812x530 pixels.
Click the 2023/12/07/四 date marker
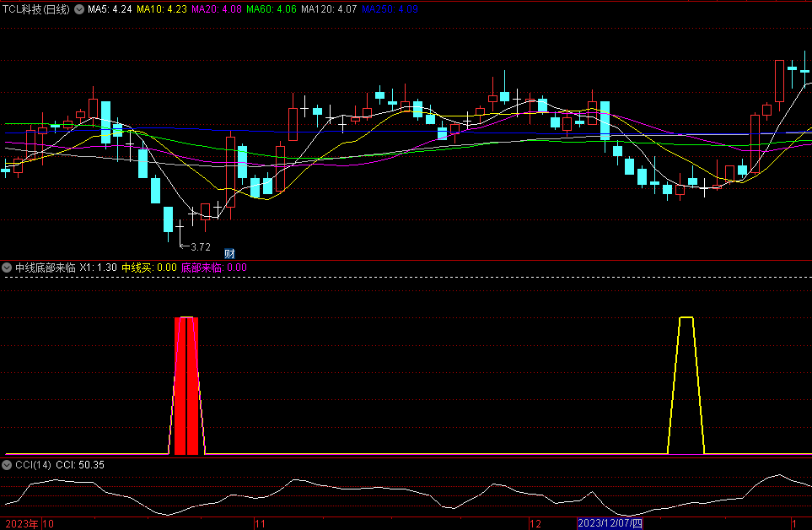[610, 523]
